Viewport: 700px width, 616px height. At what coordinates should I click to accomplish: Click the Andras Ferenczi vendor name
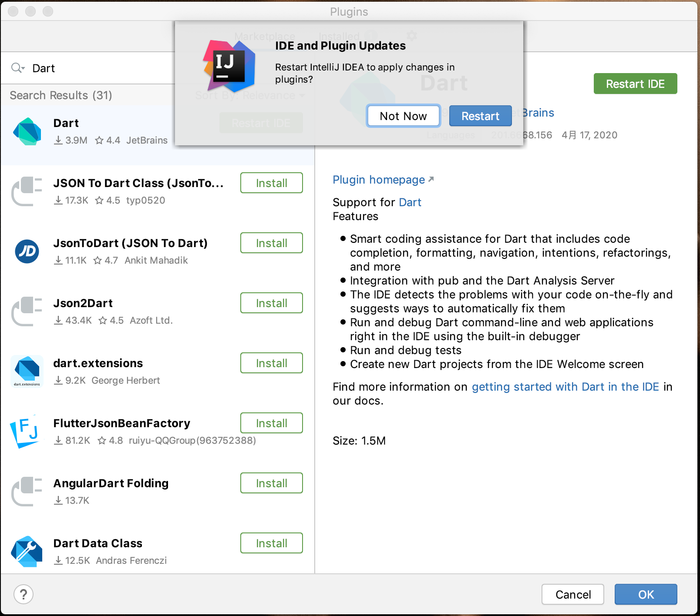(131, 560)
